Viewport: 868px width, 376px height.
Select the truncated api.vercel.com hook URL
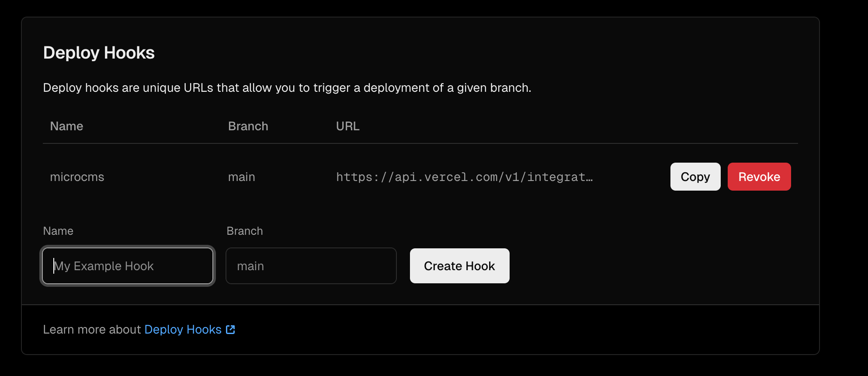(x=464, y=177)
